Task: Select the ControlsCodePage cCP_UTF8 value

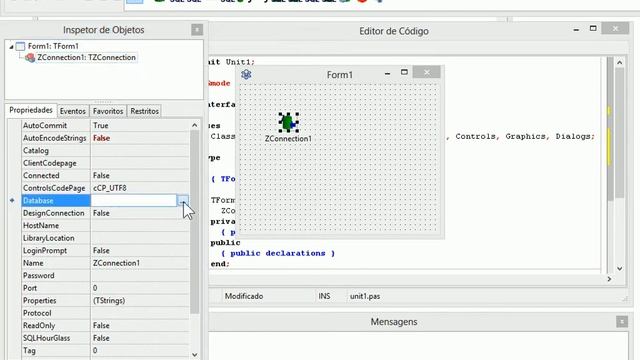Action: [x=140, y=188]
